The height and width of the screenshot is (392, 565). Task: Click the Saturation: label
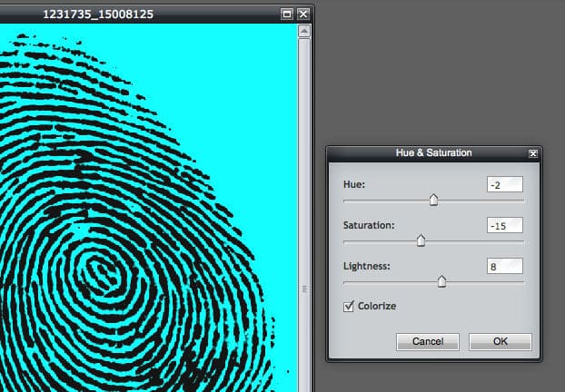pyautogui.click(x=369, y=225)
